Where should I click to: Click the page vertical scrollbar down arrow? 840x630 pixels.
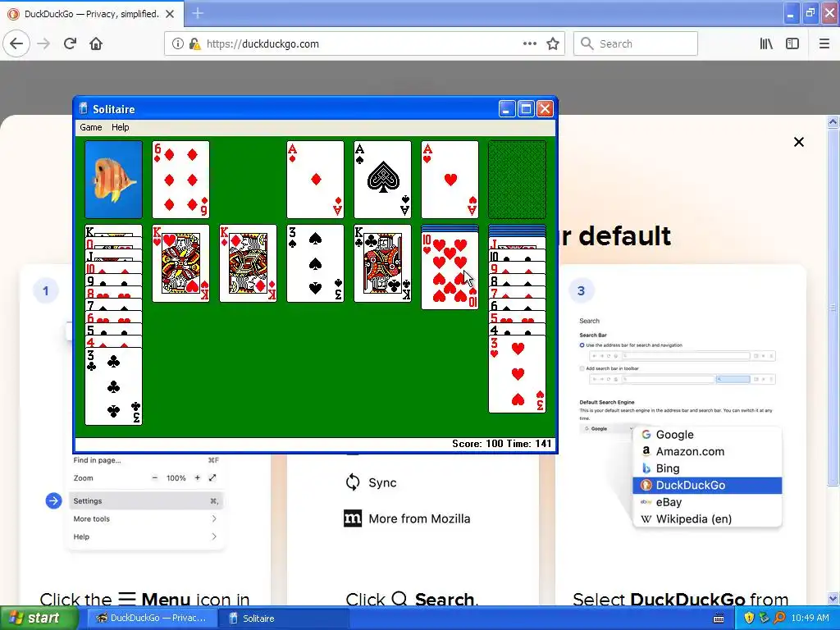[833, 599]
